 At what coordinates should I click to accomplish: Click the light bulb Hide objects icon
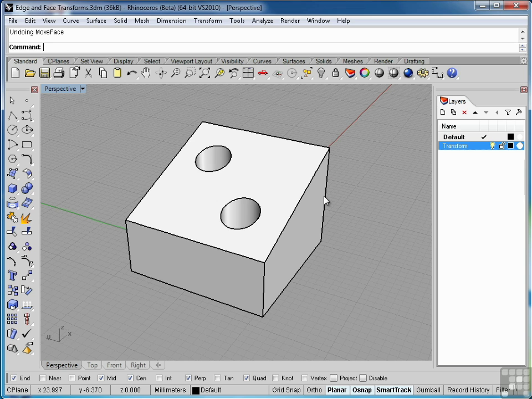pos(321,73)
